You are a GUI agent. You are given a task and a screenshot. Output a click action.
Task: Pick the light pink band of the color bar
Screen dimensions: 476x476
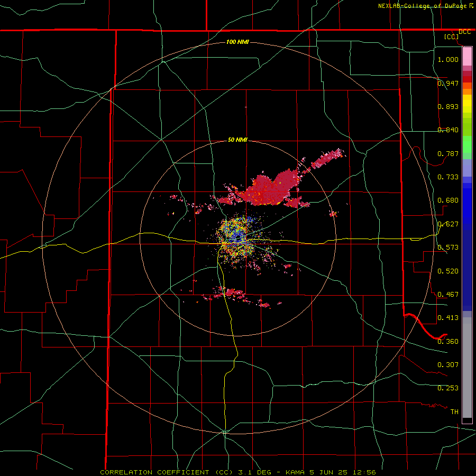click(x=467, y=56)
